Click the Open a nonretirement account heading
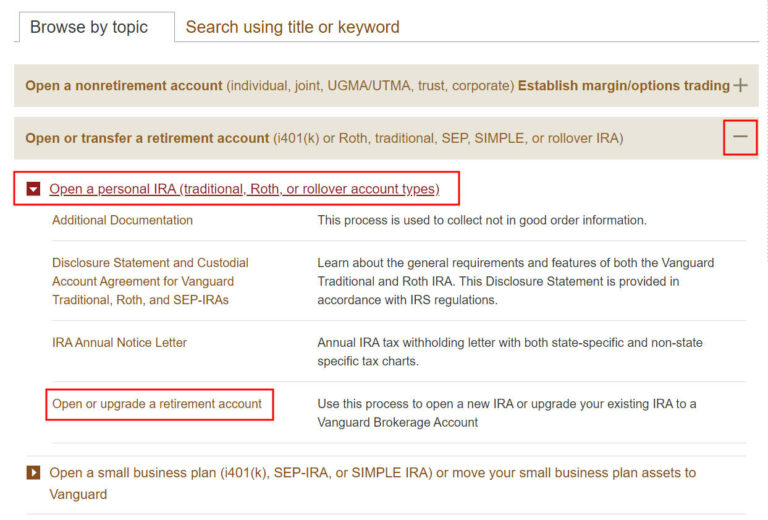 (124, 86)
